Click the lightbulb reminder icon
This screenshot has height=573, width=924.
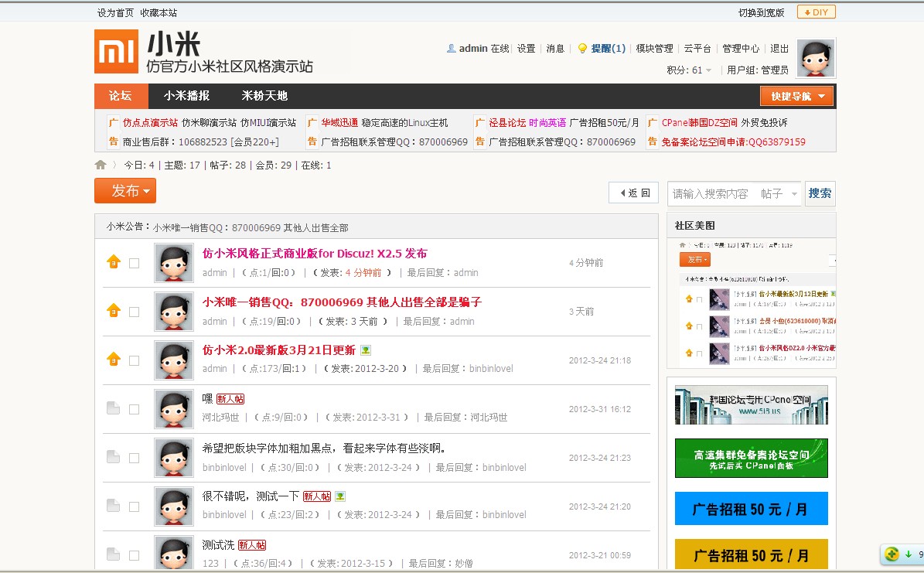[x=582, y=49]
